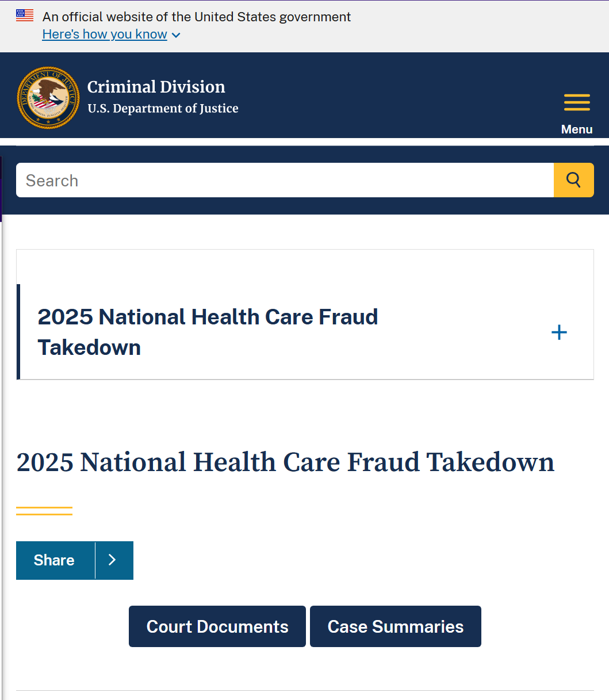Open the hamburger menu icon
Image resolution: width=609 pixels, height=700 pixels.
point(577,102)
